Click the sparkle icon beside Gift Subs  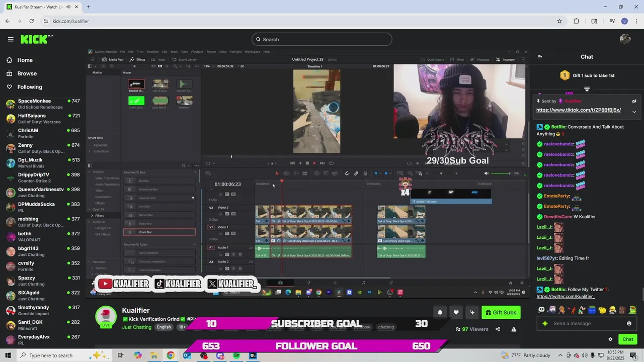[472, 312]
